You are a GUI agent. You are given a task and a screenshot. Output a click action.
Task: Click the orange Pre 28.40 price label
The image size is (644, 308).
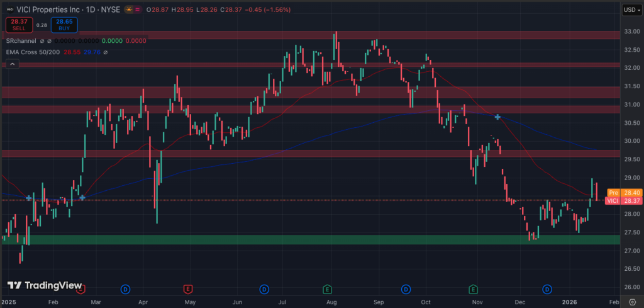(x=625, y=193)
